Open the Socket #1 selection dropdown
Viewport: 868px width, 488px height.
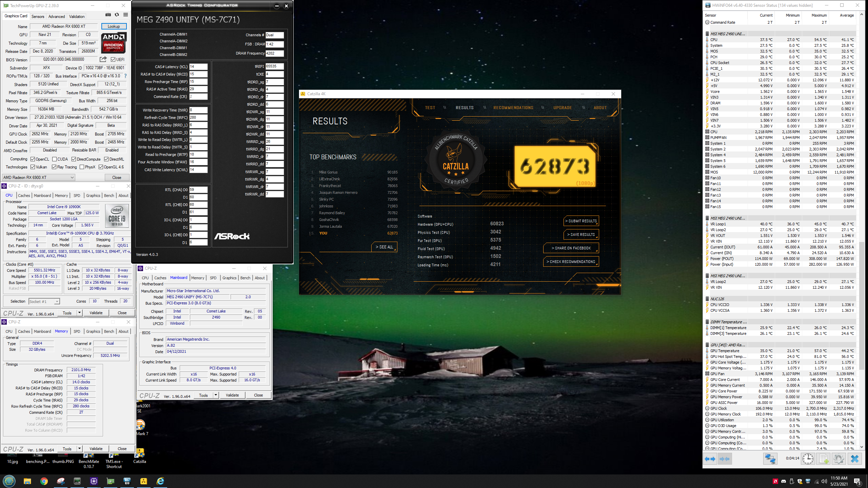tap(44, 301)
